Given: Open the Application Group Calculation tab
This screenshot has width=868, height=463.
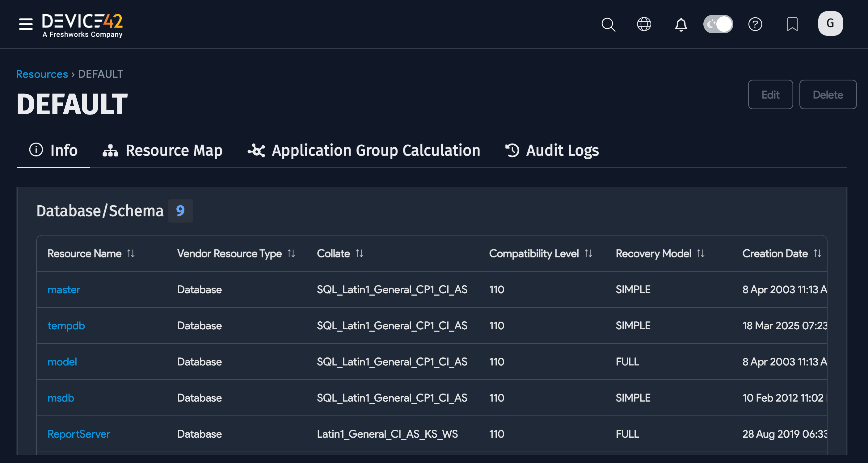Looking at the screenshot, I should click(364, 151).
